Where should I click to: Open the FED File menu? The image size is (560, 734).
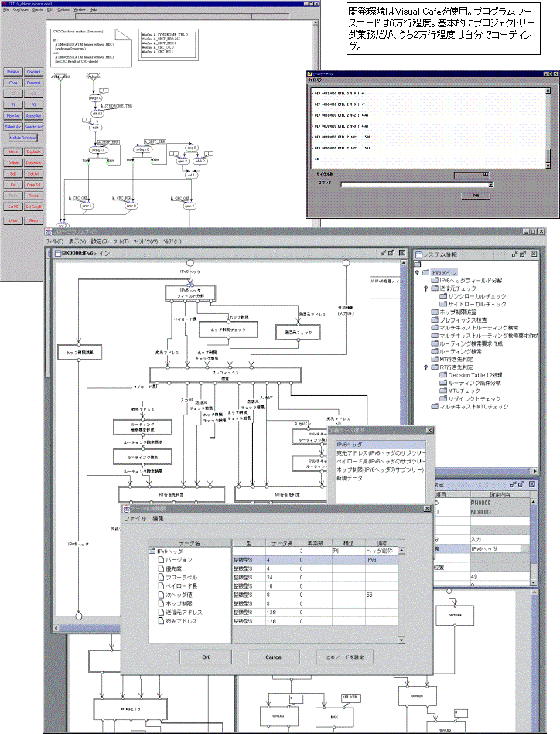click(x=6, y=9)
